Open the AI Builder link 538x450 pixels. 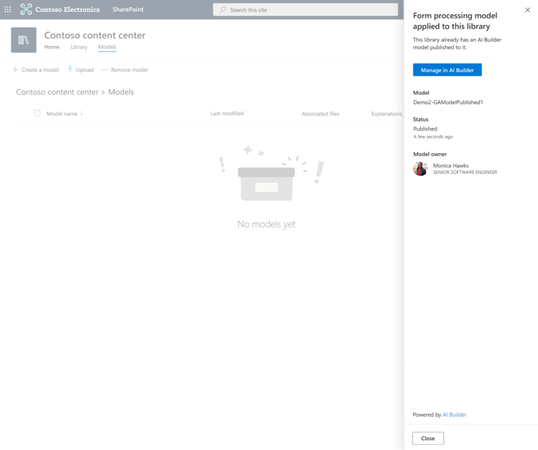454,415
